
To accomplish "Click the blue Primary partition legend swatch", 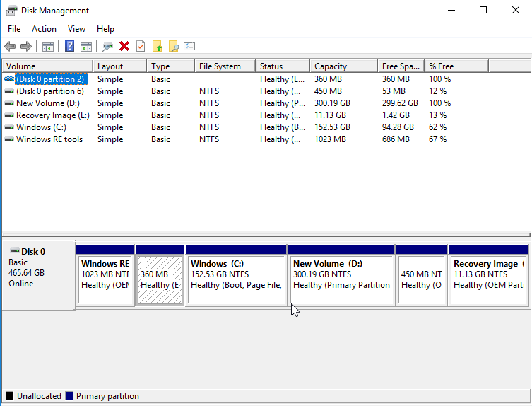I will click(68, 396).
